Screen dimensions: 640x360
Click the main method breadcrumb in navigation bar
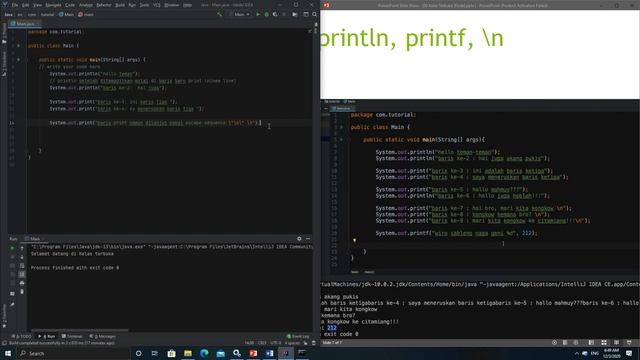coord(86,14)
